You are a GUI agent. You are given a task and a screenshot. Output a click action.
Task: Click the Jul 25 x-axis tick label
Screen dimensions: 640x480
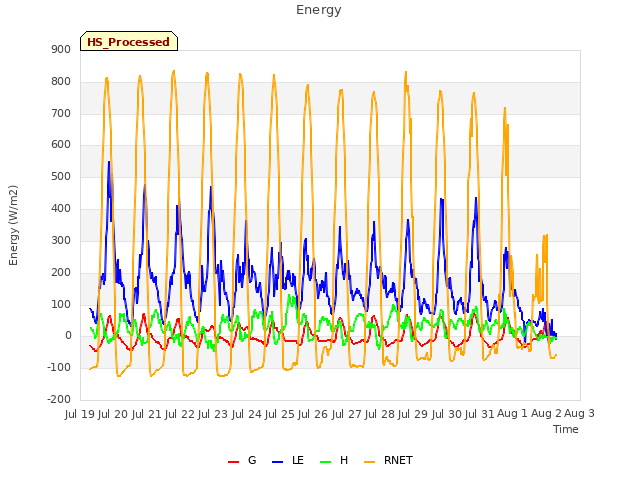pyautogui.click(x=280, y=414)
